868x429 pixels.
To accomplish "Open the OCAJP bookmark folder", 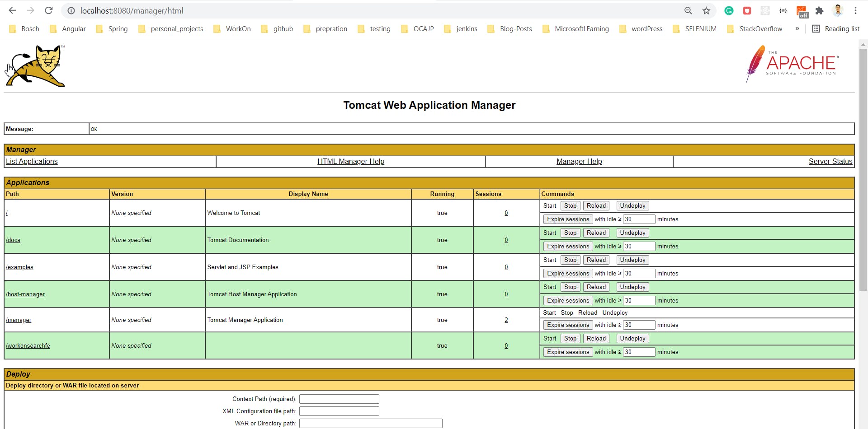I will tap(417, 28).
